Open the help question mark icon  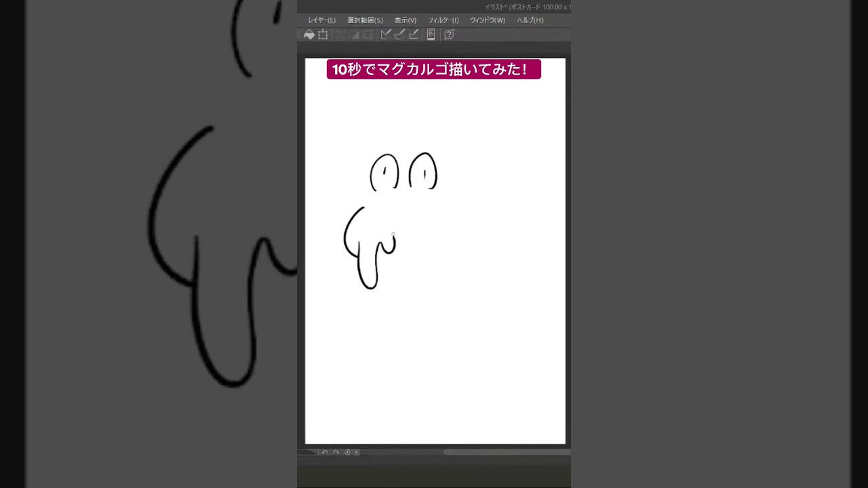tap(449, 35)
